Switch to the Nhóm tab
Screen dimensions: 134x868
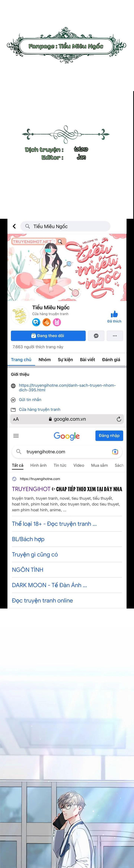(x=45, y=360)
